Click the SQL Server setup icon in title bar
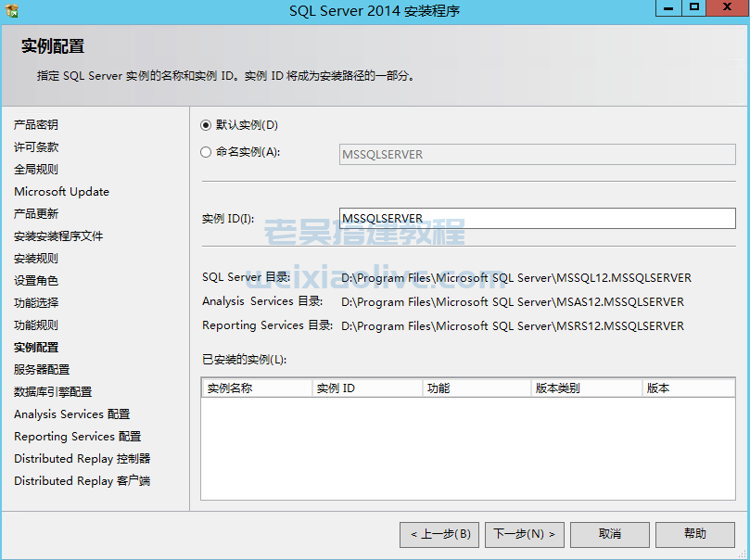The width and height of the screenshot is (750, 560). (x=11, y=10)
